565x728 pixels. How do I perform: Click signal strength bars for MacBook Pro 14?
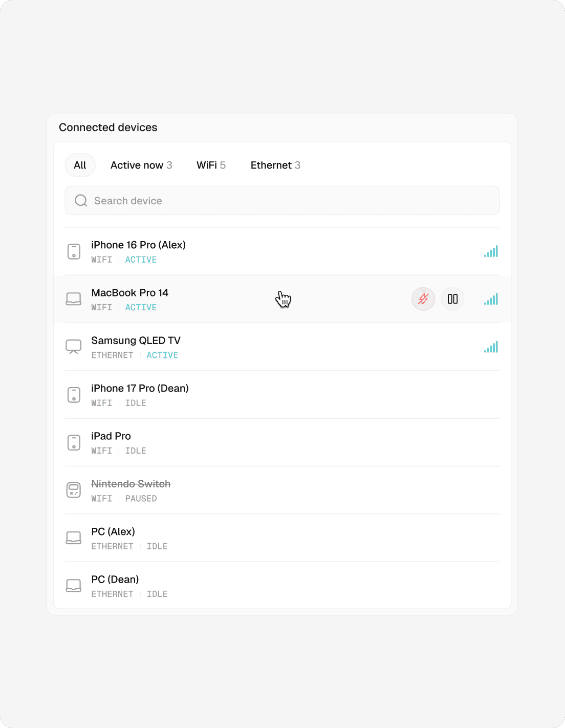[491, 299]
